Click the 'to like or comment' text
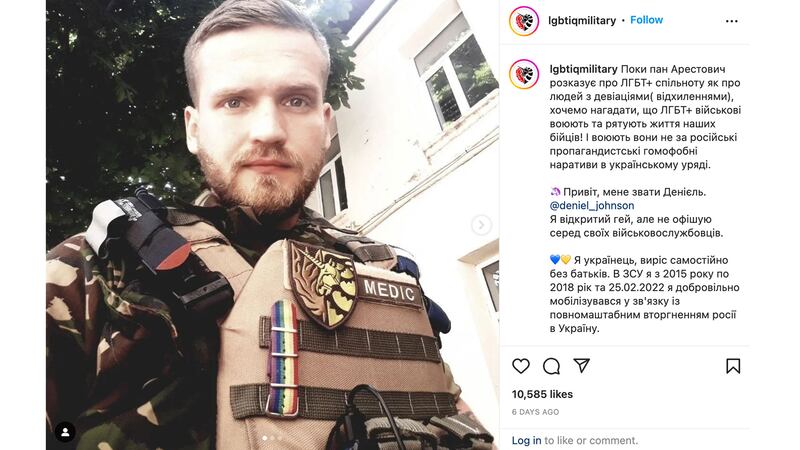 [x=591, y=440]
